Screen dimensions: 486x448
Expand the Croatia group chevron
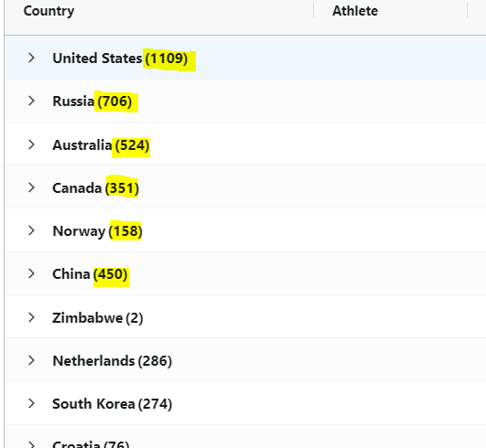point(31,444)
